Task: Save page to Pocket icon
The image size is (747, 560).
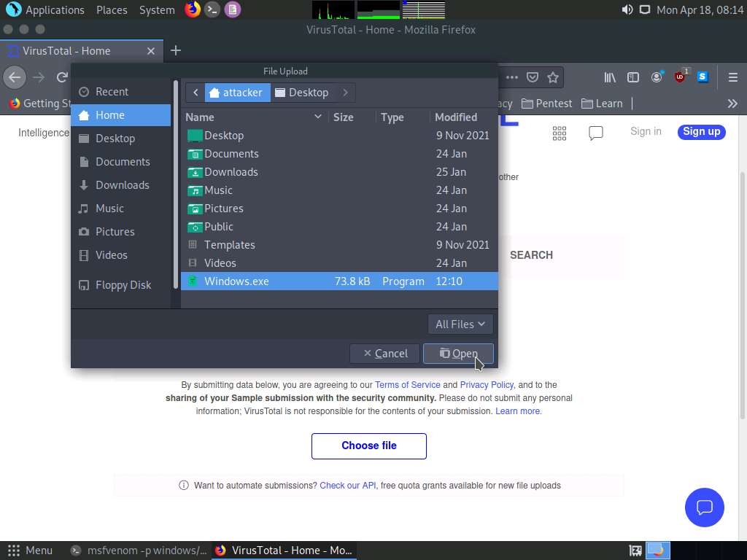Action: coord(533,77)
